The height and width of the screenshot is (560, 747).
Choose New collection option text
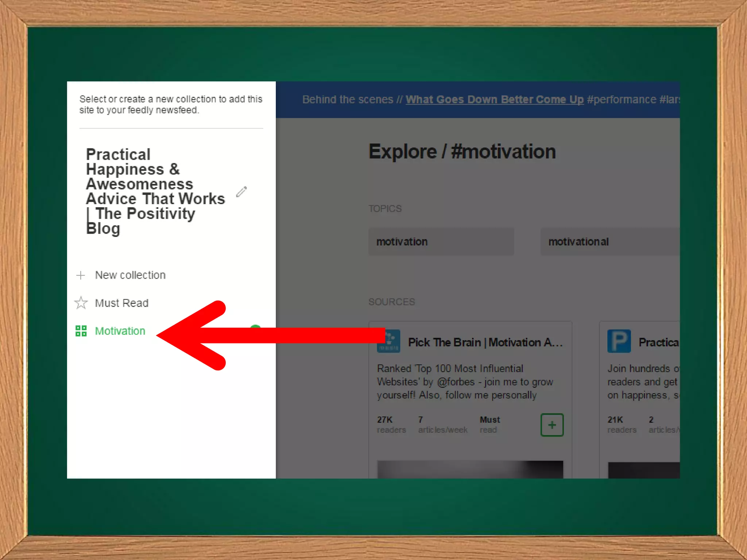[x=130, y=275]
